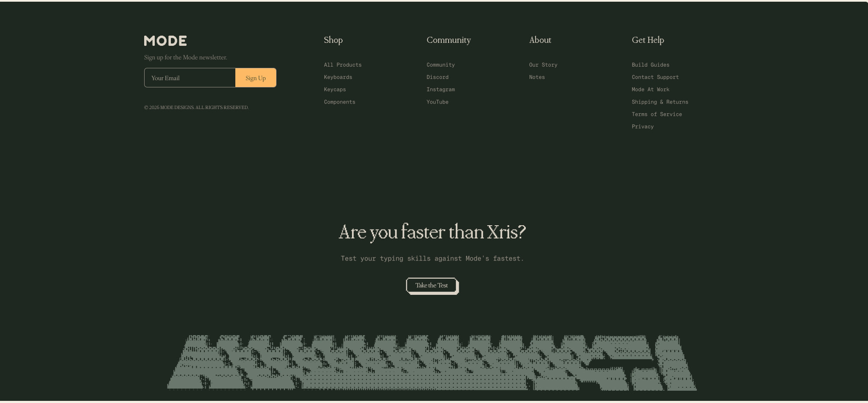Click '© 2026 MODE DESIGNS' copyright text
This screenshot has width=868, height=403.
tap(196, 107)
